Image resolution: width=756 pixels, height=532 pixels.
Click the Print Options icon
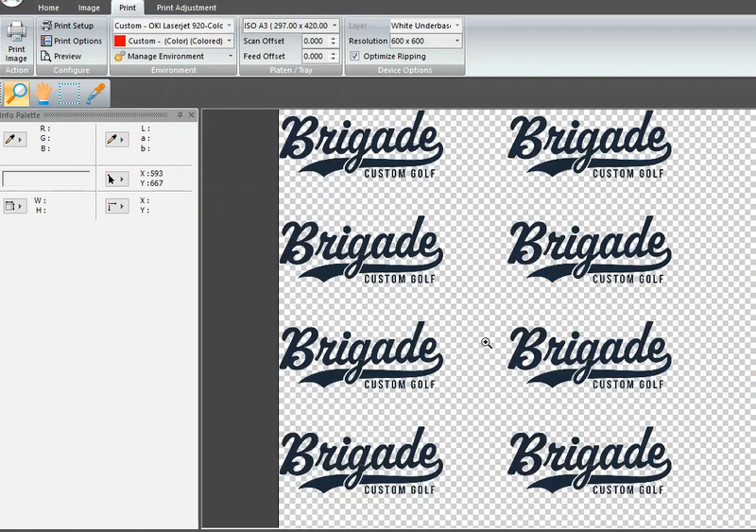(46, 41)
